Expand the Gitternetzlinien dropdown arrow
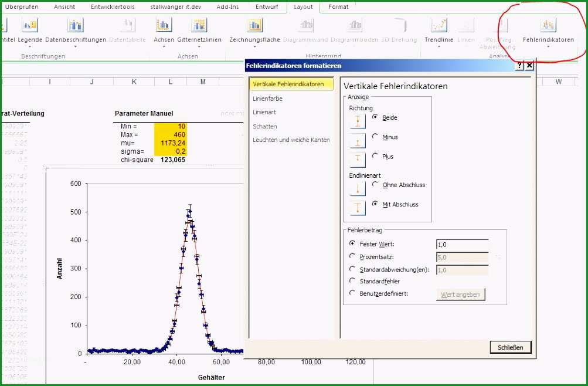The image size is (588, 386). [x=199, y=47]
